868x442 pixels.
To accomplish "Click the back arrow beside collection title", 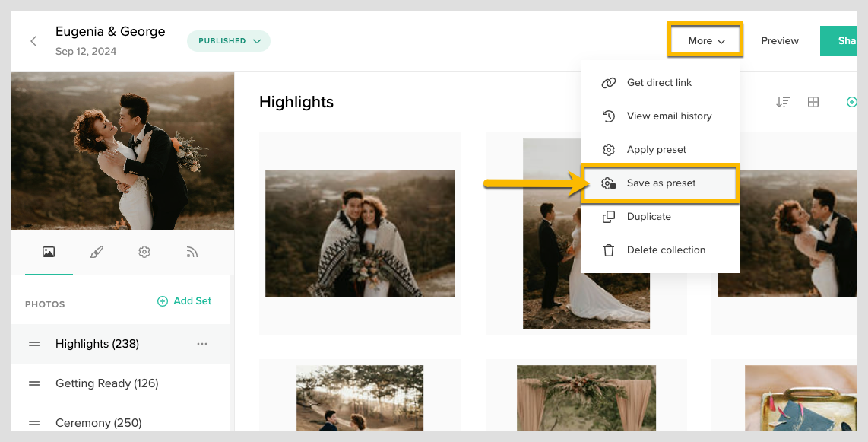I will pyautogui.click(x=33, y=41).
